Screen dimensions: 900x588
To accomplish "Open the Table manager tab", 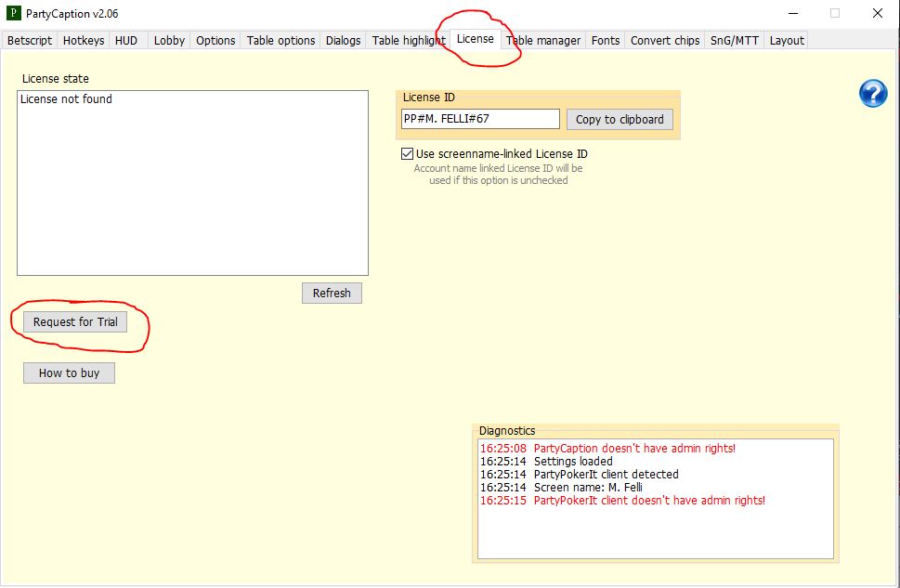I will (543, 40).
